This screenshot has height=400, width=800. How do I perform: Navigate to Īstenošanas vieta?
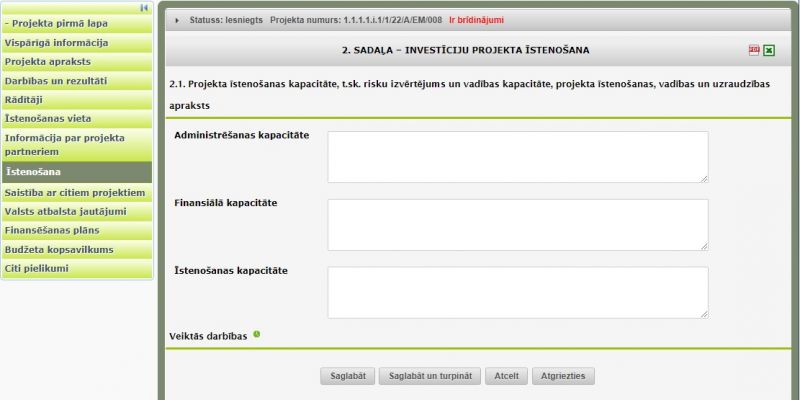[76, 118]
